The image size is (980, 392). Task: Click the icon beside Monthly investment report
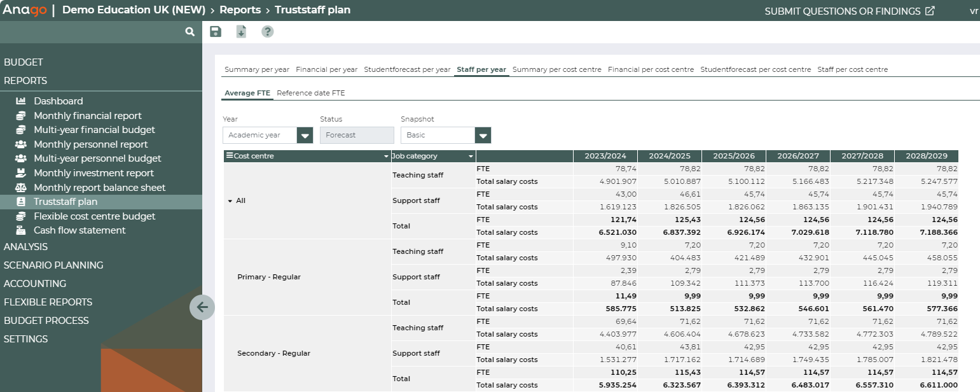(x=21, y=173)
